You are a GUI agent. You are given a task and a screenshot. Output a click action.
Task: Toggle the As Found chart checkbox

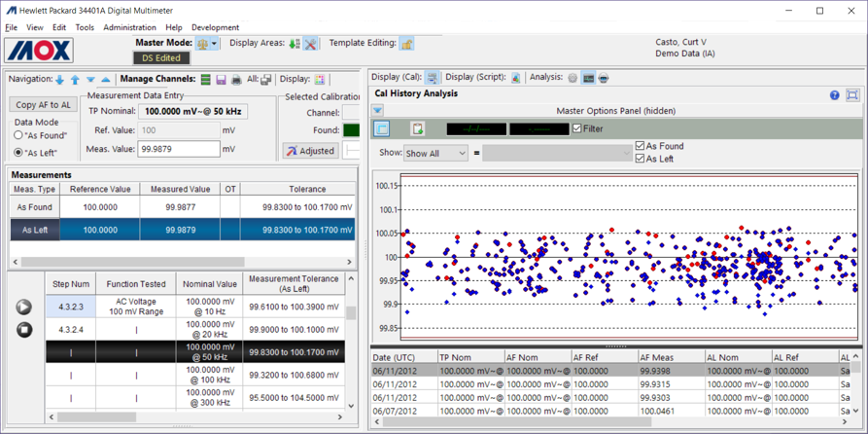(640, 146)
